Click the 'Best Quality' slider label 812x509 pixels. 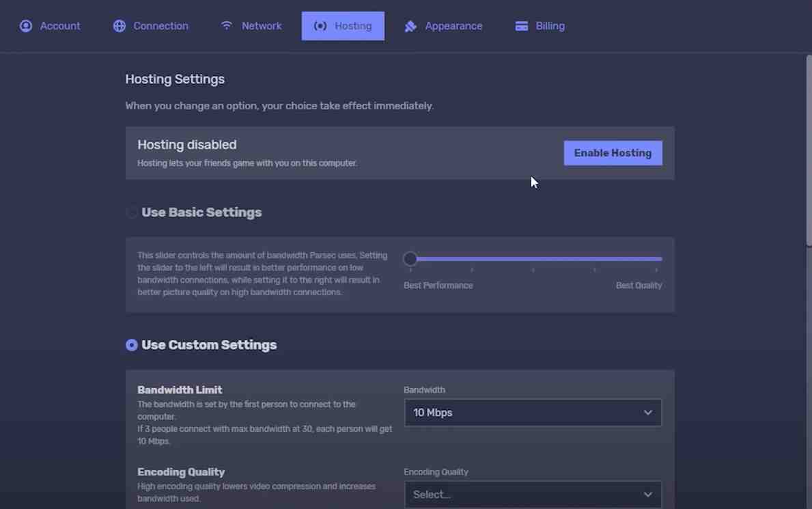click(639, 286)
